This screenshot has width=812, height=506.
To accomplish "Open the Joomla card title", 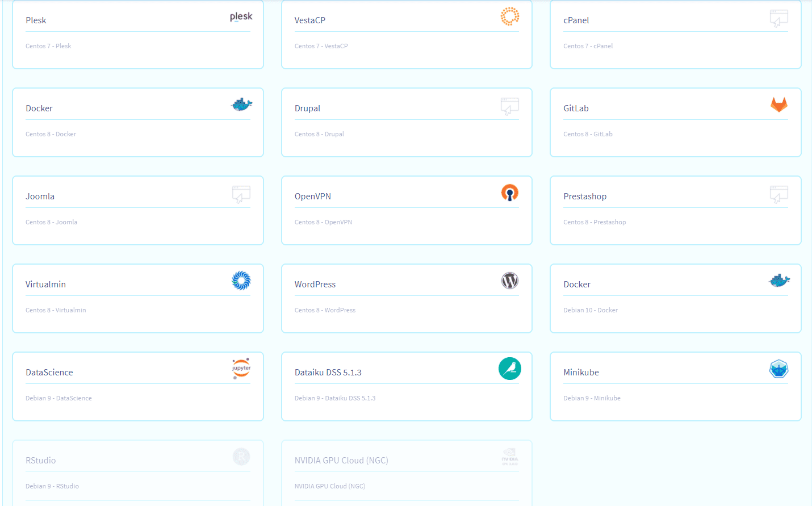I will click(40, 196).
